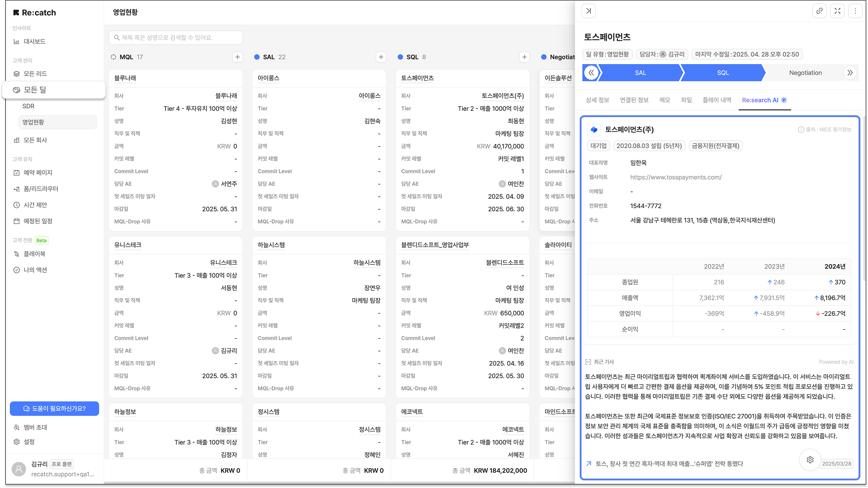Click 도움이 필요하신가요? help button
Image resolution: width=868 pixels, height=488 pixels.
pyautogui.click(x=54, y=409)
